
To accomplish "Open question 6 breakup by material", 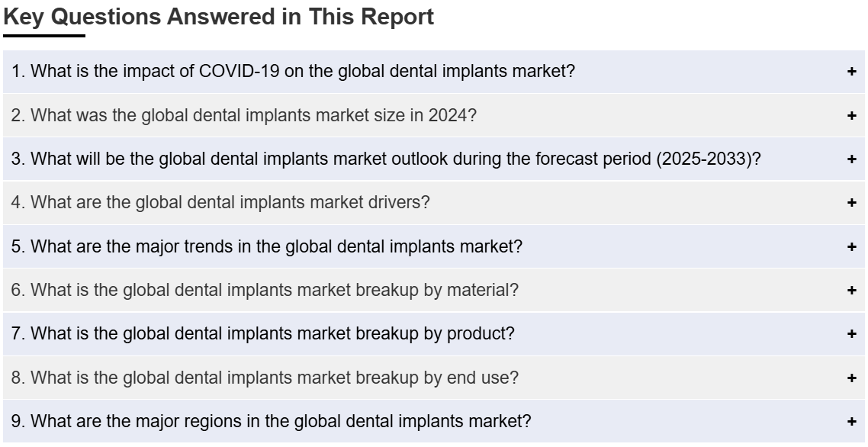I will (x=433, y=291).
